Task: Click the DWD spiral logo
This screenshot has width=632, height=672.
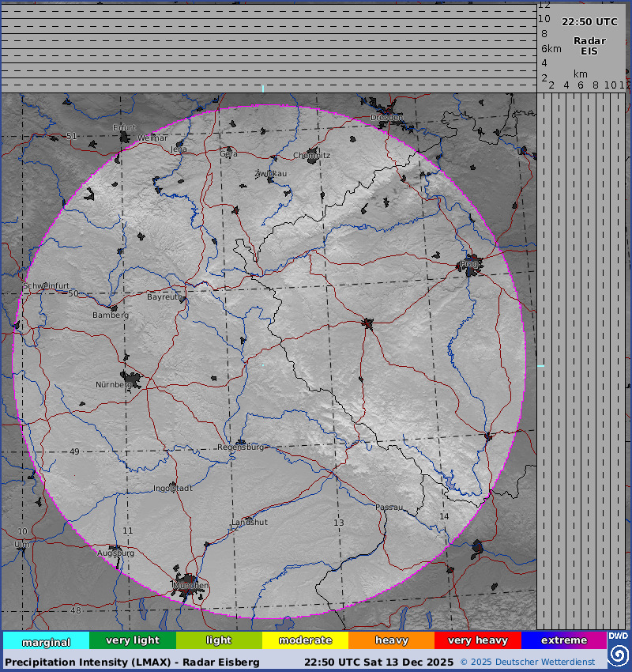Action: 619,655
